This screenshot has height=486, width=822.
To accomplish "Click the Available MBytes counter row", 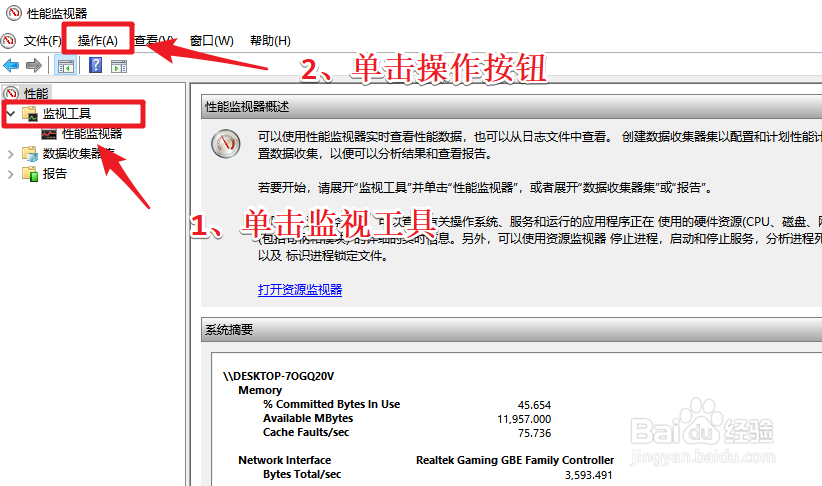I will [308, 418].
